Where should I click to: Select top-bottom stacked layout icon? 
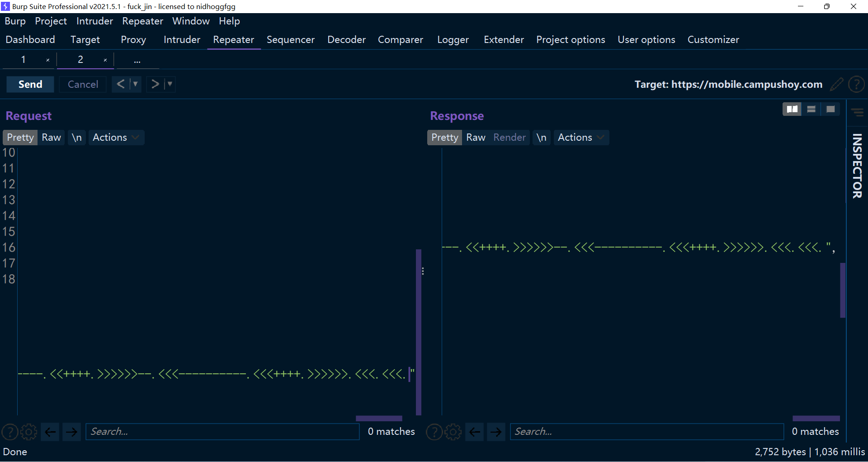click(x=811, y=109)
